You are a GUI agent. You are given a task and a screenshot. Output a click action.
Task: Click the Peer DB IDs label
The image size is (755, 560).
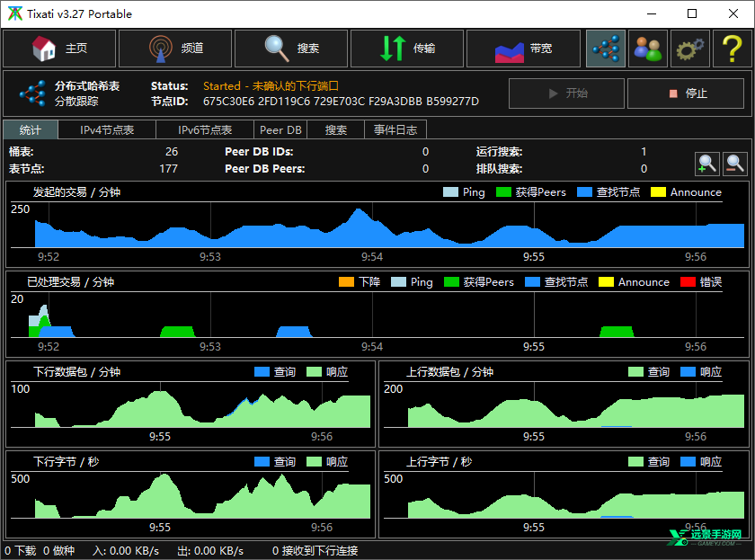(259, 152)
